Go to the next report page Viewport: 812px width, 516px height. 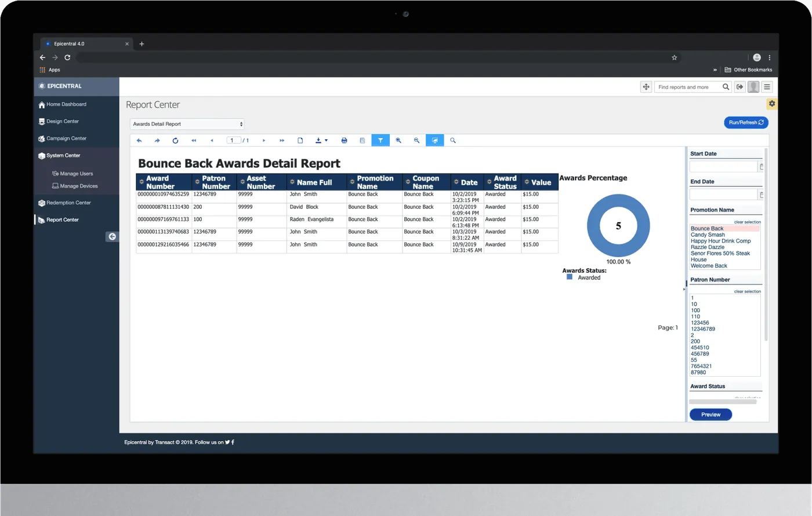click(x=264, y=140)
